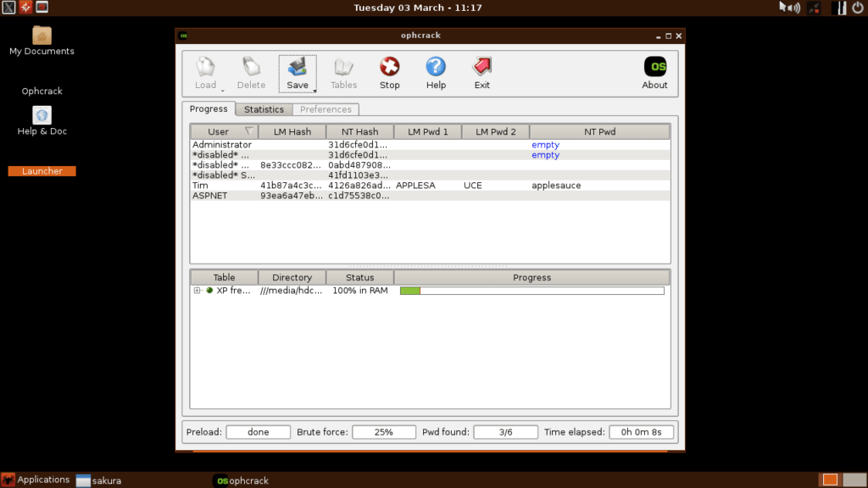Click the Table column header

click(x=224, y=277)
